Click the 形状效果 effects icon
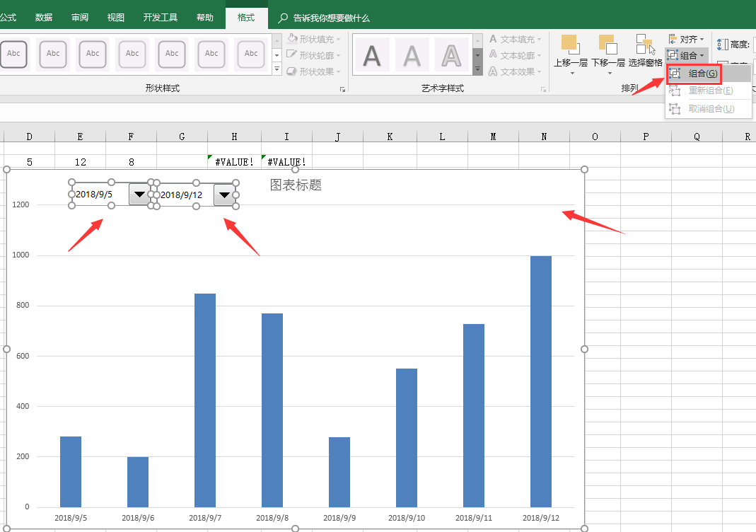 tap(291, 71)
